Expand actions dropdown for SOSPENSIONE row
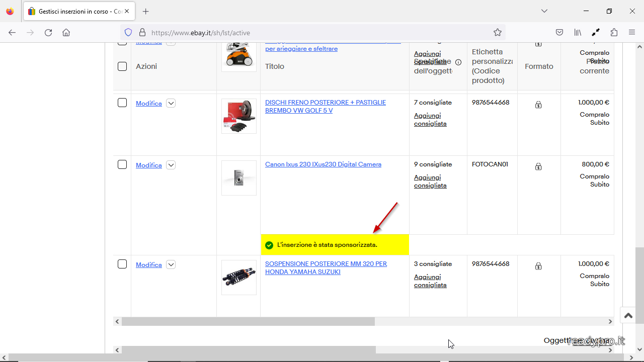The image size is (644, 362). tap(171, 265)
